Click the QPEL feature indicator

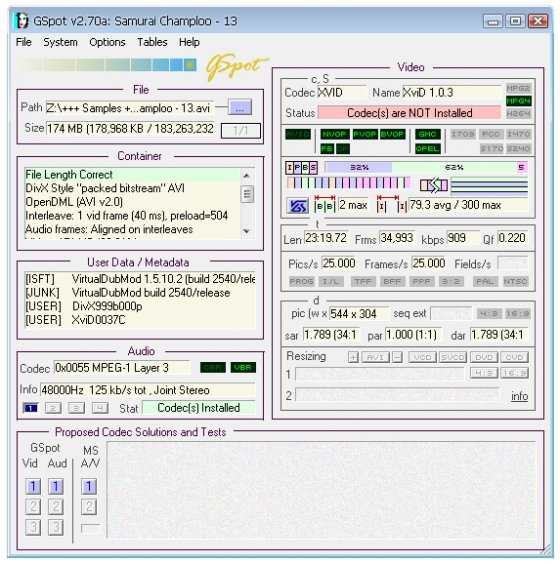point(428,148)
